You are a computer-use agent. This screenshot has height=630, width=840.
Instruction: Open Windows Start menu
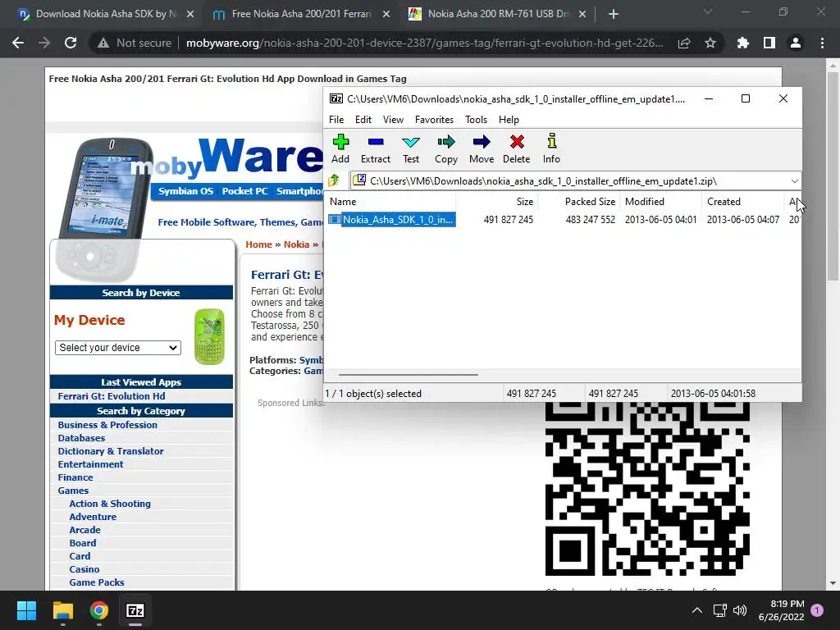pos(26,610)
